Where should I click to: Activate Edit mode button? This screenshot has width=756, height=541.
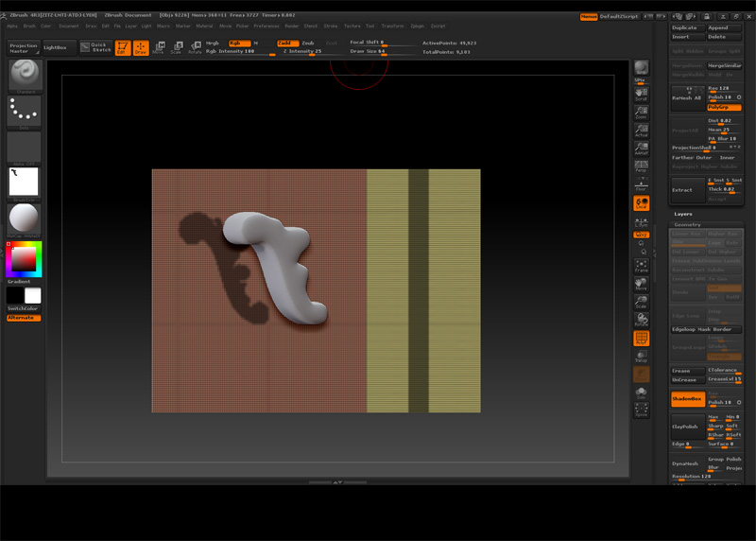(122, 47)
